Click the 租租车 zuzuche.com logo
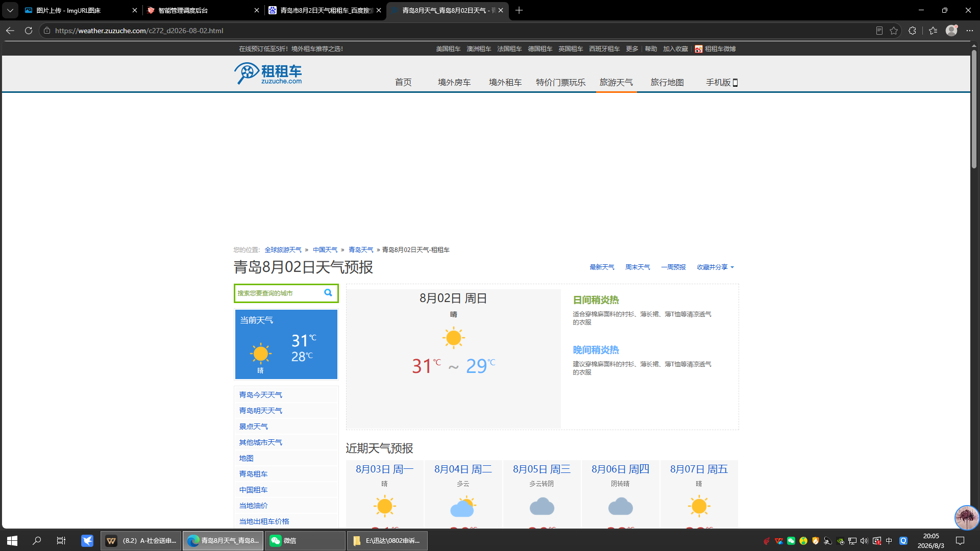The image size is (980, 551). tap(268, 73)
